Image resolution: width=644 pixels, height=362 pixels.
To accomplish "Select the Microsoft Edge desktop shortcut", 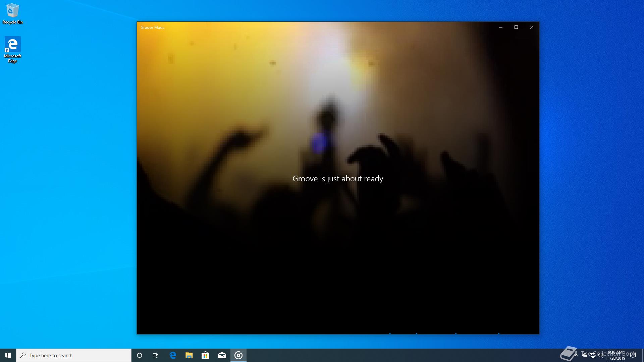I will click(12, 50).
